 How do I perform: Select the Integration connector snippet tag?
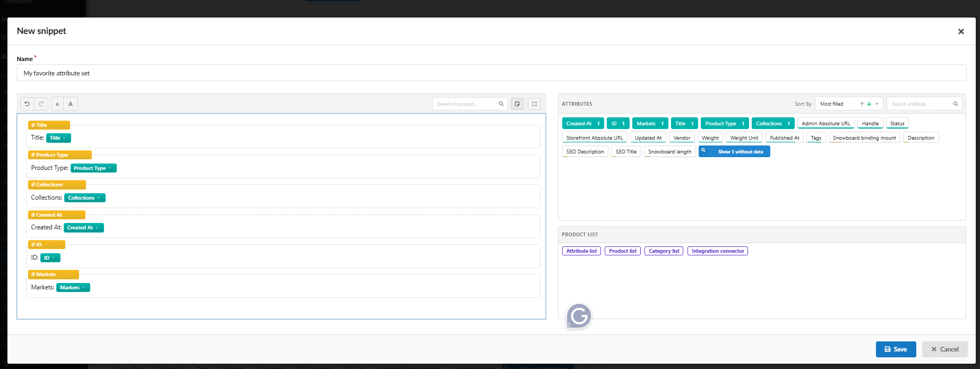(x=718, y=251)
